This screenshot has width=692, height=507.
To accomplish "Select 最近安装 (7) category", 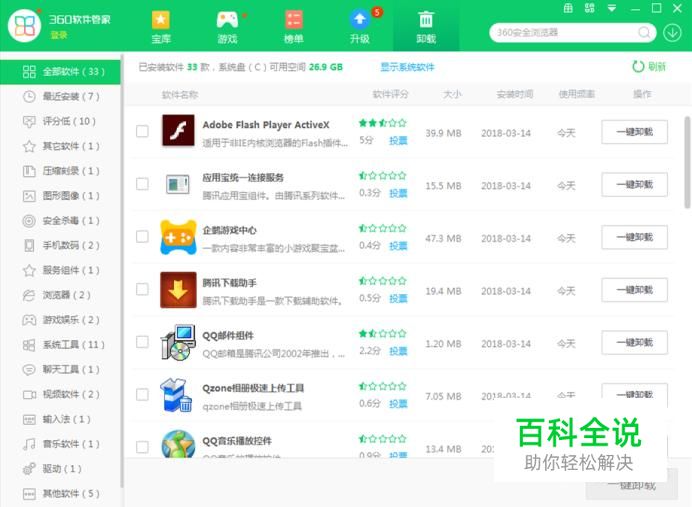I will (60, 97).
